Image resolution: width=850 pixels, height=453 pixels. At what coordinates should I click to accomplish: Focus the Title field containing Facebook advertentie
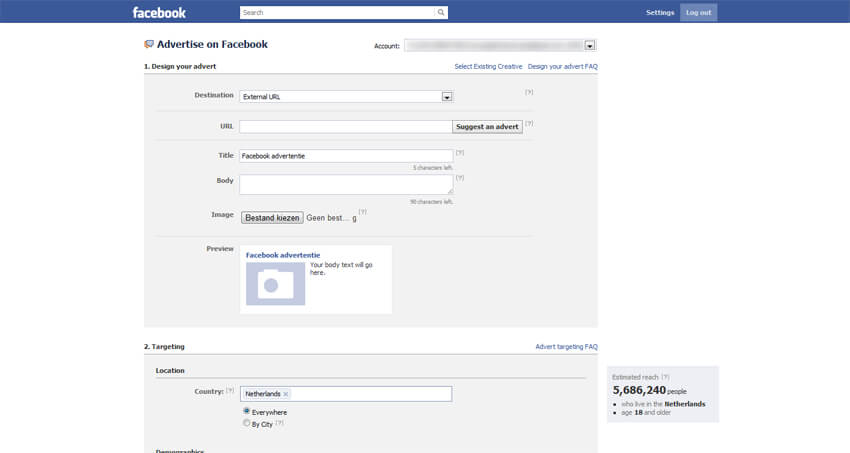tap(346, 156)
